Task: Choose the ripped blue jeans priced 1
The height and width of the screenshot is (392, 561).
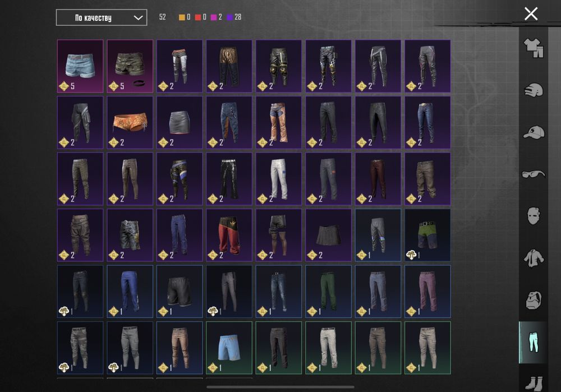Action: pos(279,291)
